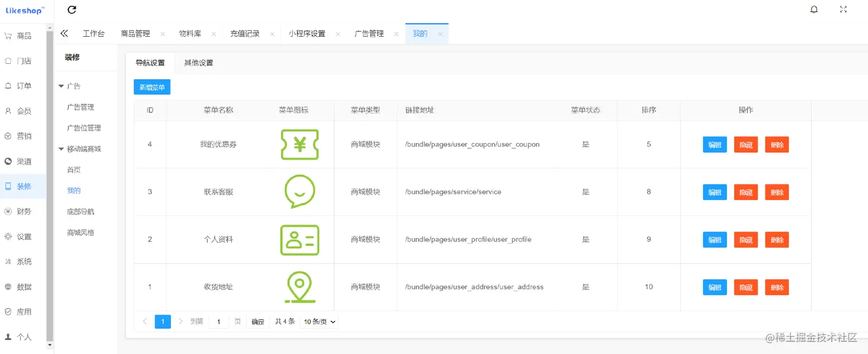Close the 我的 tab
868x354 pixels.
tap(440, 34)
